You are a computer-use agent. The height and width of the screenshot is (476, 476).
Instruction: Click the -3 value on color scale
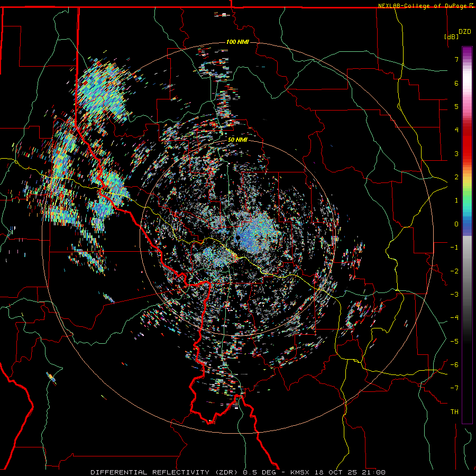pyautogui.click(x=454, y=295)
